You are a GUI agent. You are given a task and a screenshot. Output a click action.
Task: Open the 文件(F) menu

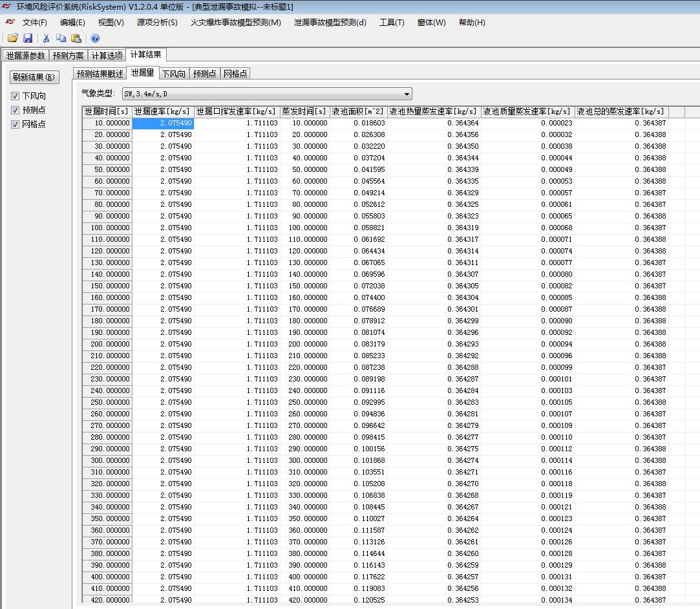pos(35,23)
